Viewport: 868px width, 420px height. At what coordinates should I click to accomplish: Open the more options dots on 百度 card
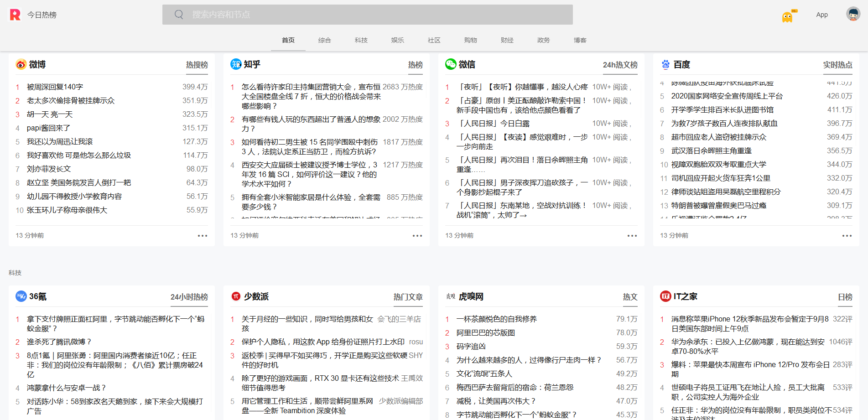[x=847, y=236]
